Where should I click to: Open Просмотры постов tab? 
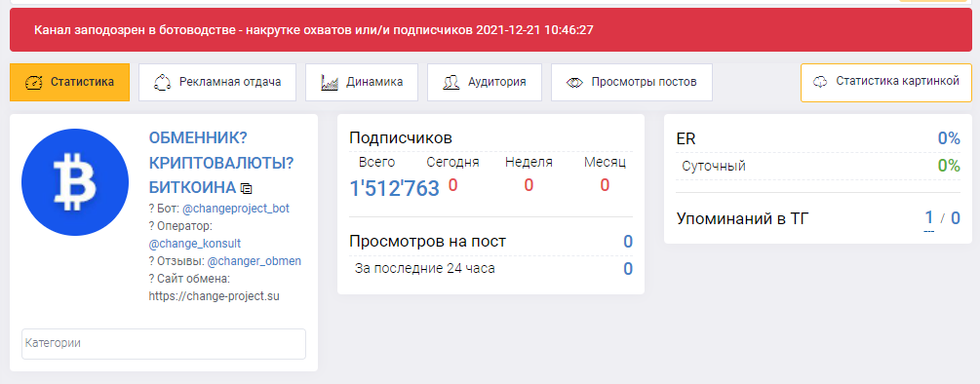pyautogui.click(x=632, y=82)
